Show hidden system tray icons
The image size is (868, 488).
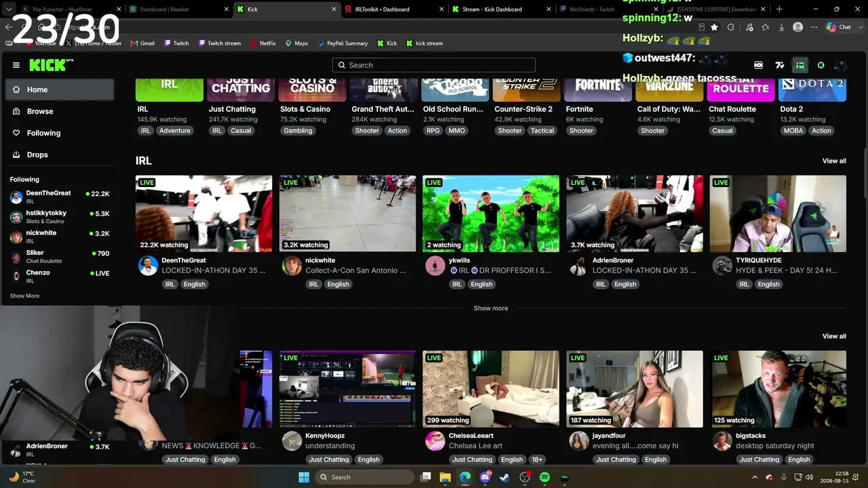755,477
